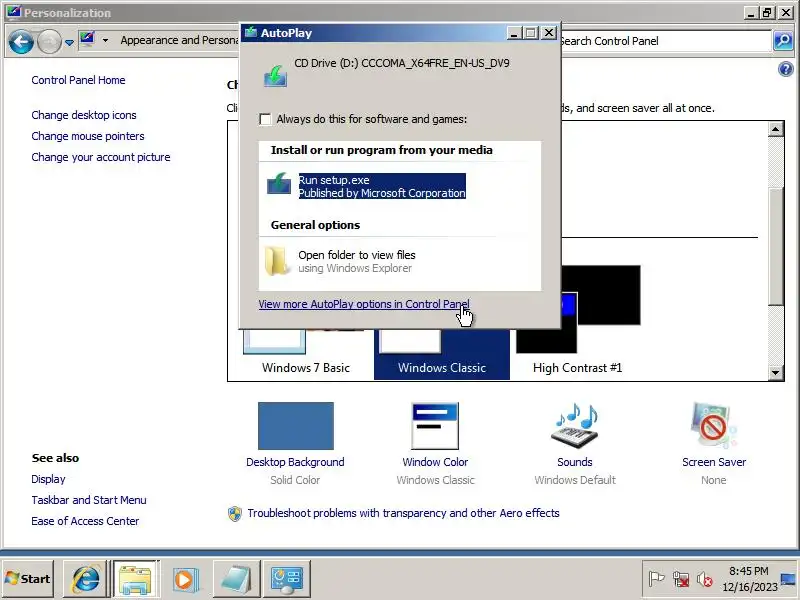Open Sounds settings
Image resolution: width=800 pixels, height=600 pixels.
coord(574,442)
